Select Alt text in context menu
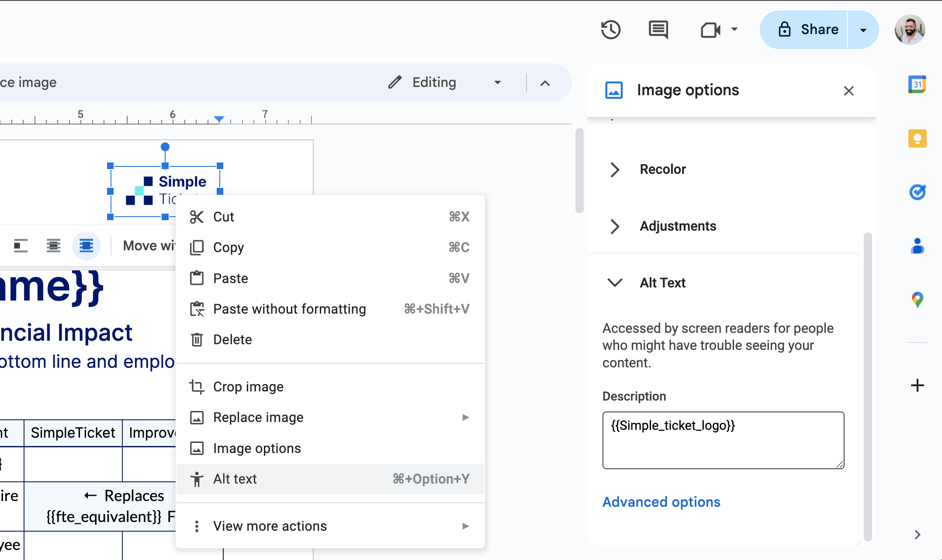 coord(235,479)
